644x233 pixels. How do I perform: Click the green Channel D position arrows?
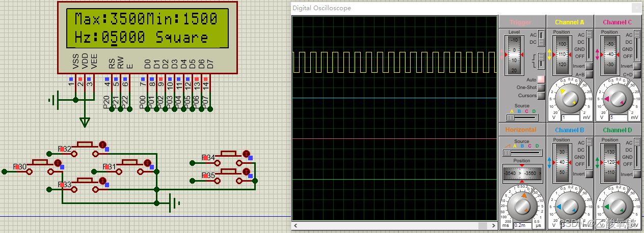[598, 162]
